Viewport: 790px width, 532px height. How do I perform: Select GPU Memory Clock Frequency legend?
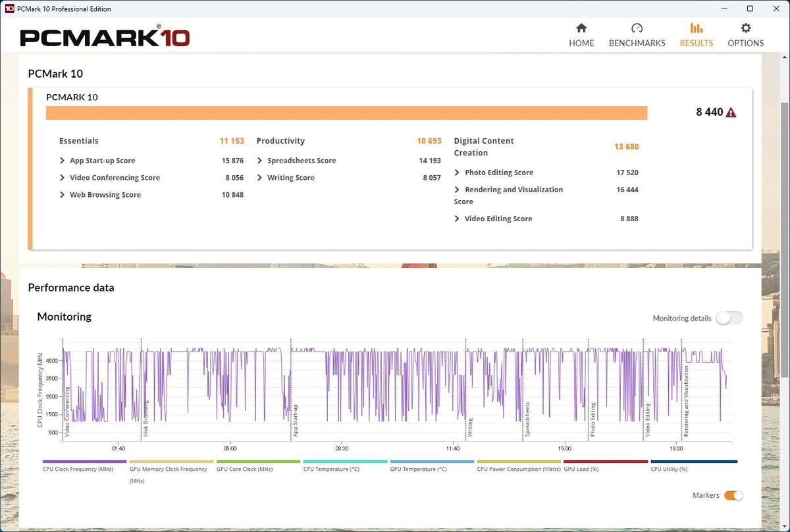click(x=172, y=462)
